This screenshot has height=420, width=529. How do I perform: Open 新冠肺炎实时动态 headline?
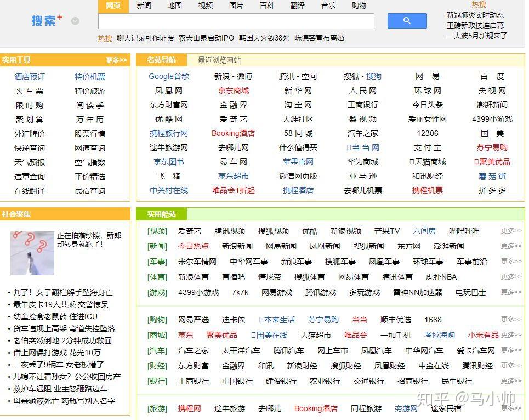click(x=475, y=15)
